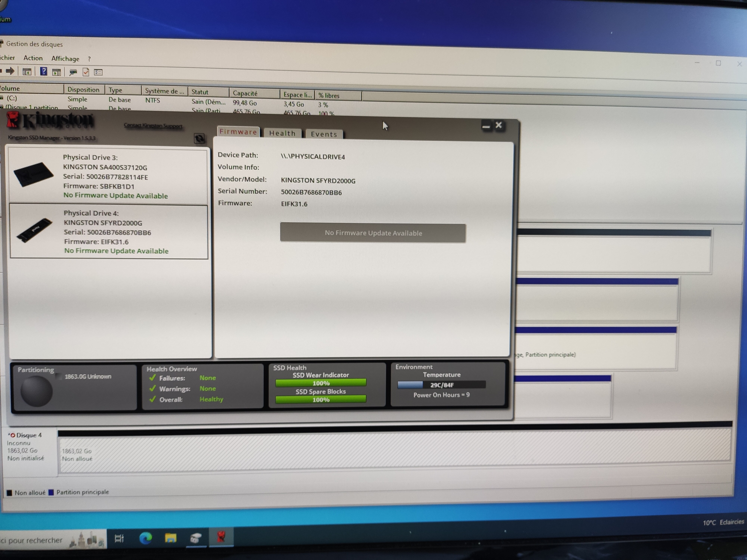Click the SSD Wear Indicator 100% bar
747x560 pixels.
321,383
